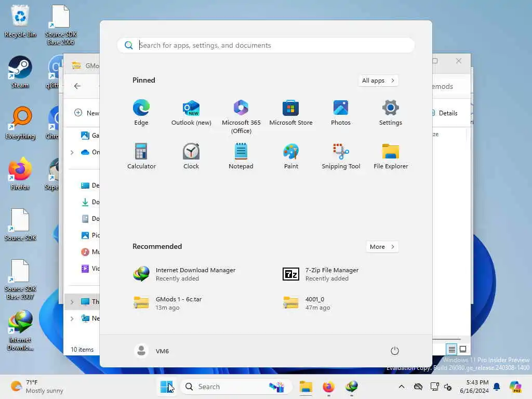Open the notification bell in the tray
This screenshot has width=532, height=399.
497,387
